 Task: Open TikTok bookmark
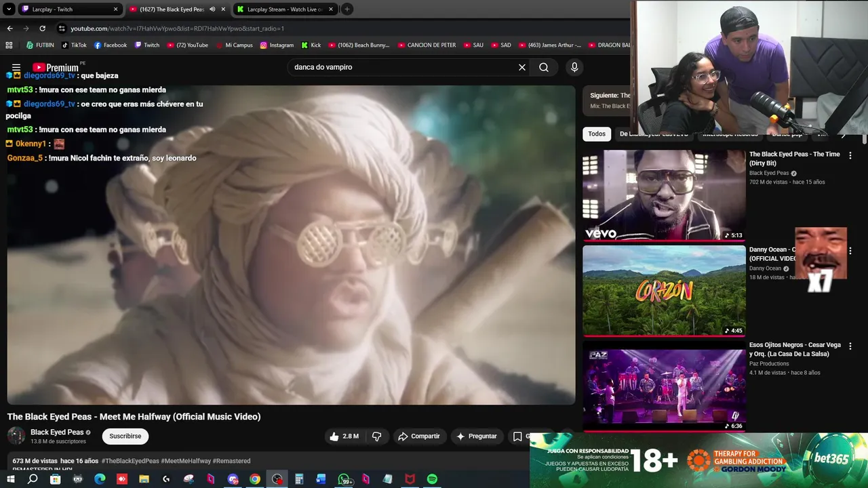pos(74,45)
